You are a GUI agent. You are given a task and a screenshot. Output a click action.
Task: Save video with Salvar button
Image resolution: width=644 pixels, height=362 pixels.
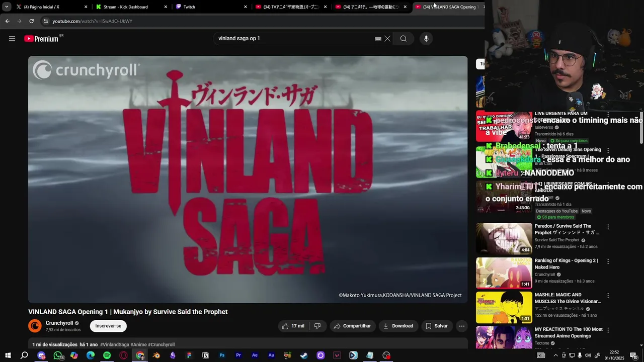pyautogui.click(x=437, y=326)
